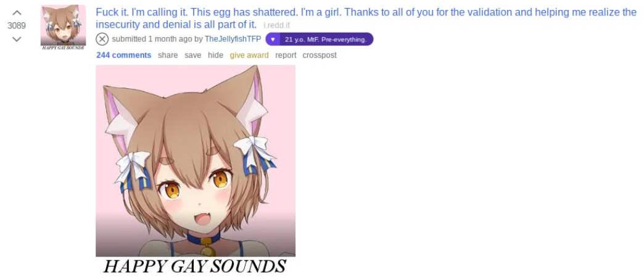Open the 244 comments link

coord(123,55)
